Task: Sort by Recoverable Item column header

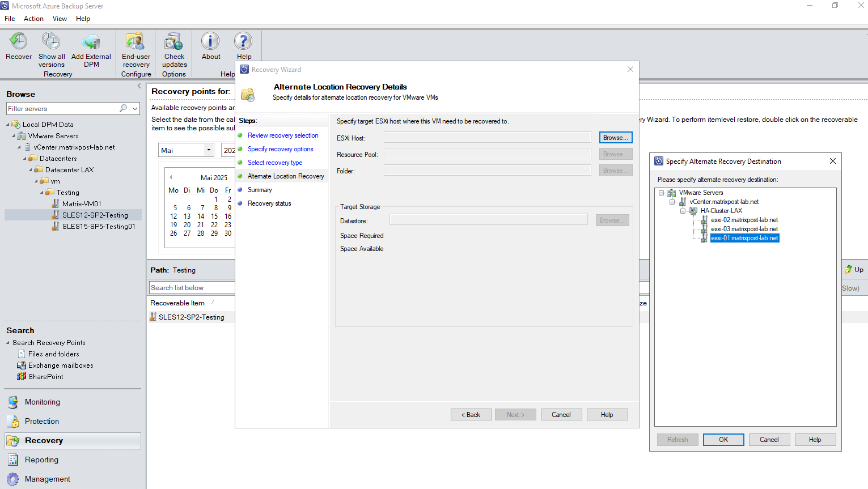Action: tap(177, 303)
